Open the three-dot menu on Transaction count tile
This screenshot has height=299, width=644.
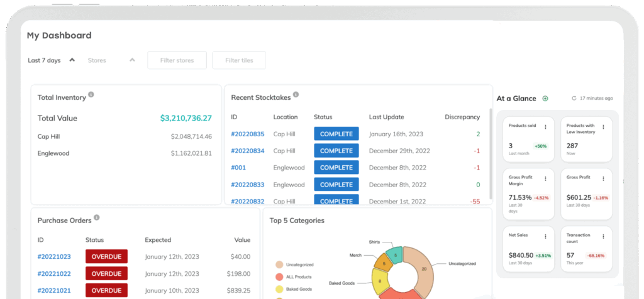[x=603, y=236]
